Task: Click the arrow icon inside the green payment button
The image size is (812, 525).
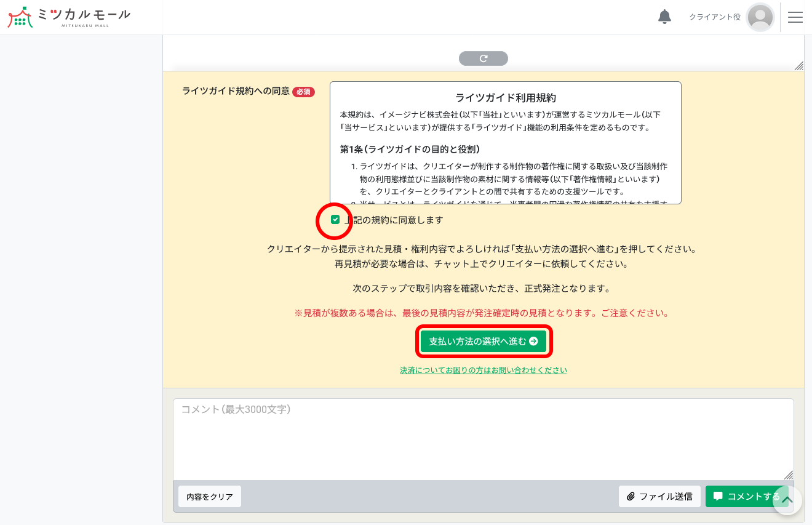Action: coord(533,342)
